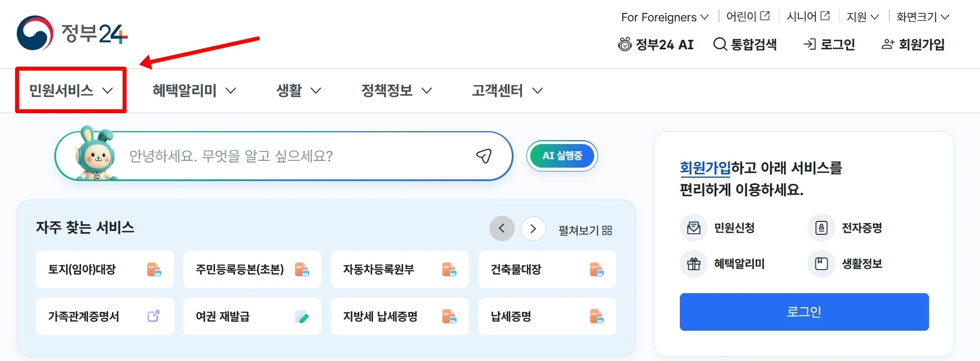
Task: Open the 정부24 AI assistant
Action: pos(656,44)
